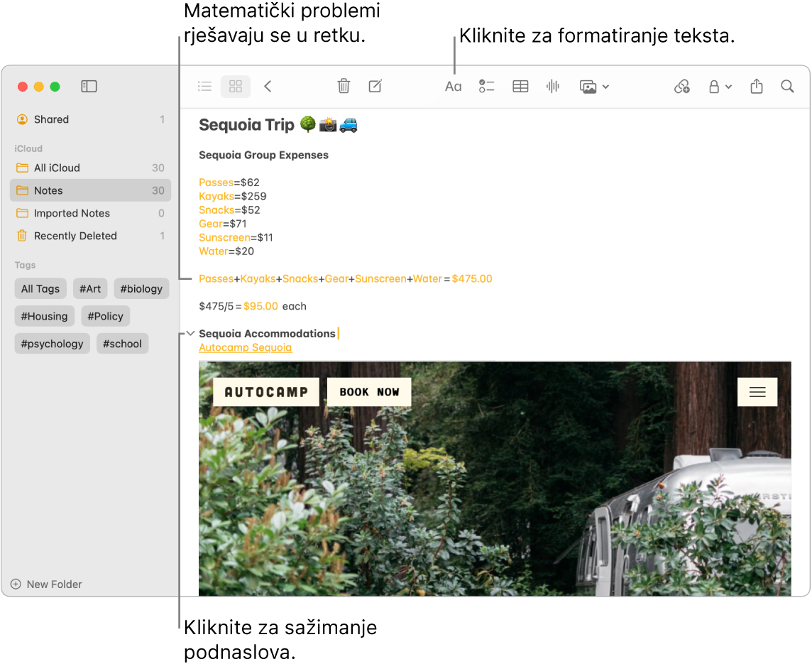Delete the current note via the trash icon

coord(344,86)
